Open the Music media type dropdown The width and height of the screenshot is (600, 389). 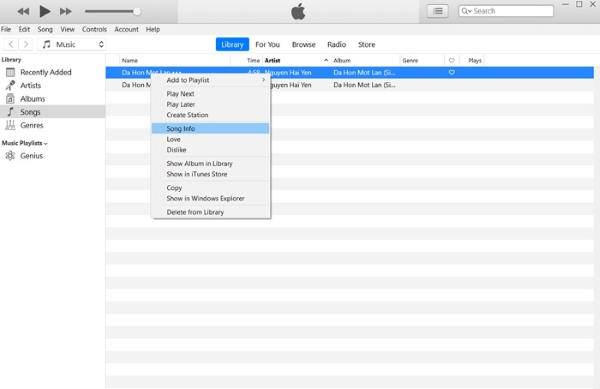pyautogui.click(x=72, y=44)
